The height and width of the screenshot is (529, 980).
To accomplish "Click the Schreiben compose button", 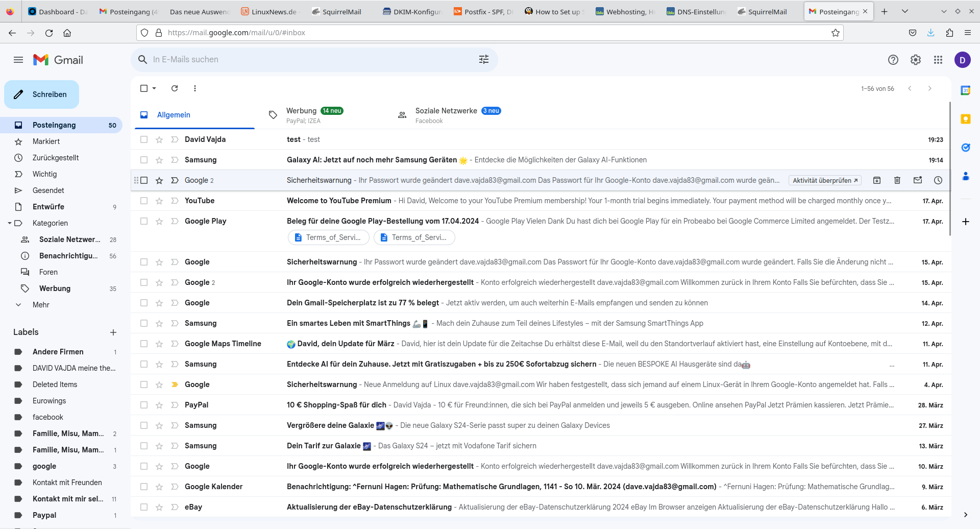I will click(41, 94).
